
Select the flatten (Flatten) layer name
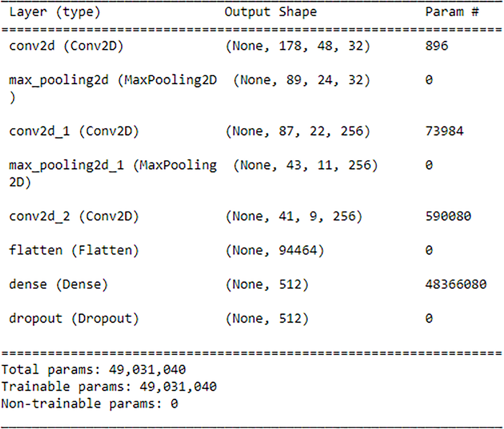(74, 250)
